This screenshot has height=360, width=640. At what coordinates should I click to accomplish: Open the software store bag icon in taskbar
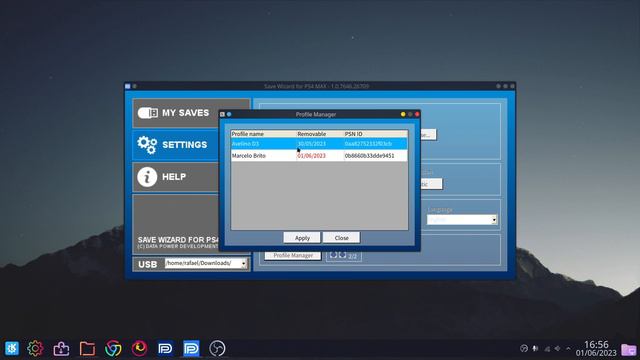[61, 349]
